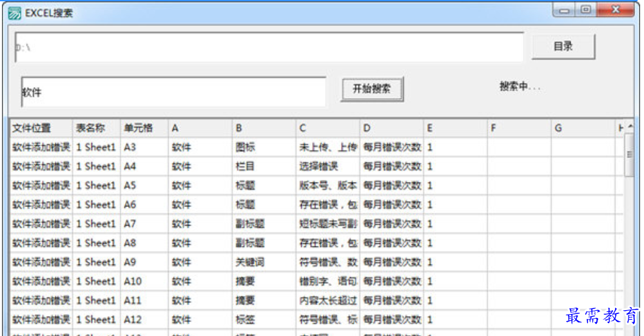Click 版本号、版本 cell in row A5
Screen dimensions: 644x336
(x=327, y=185)
